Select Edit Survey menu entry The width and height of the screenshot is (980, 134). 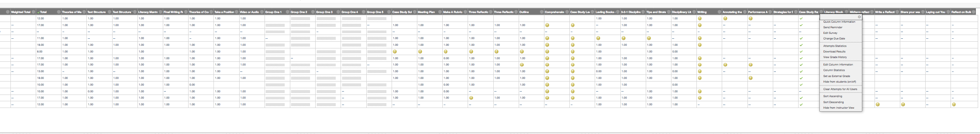(830, 33)
